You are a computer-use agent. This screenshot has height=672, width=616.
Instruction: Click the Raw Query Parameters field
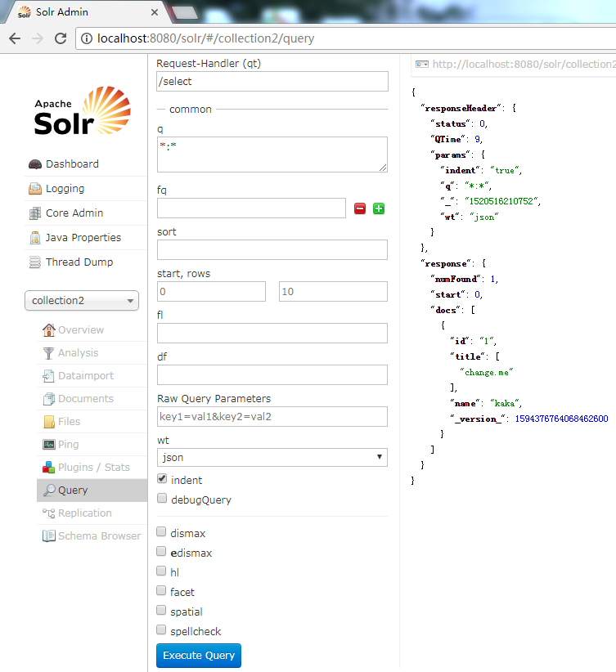(272, 417)
